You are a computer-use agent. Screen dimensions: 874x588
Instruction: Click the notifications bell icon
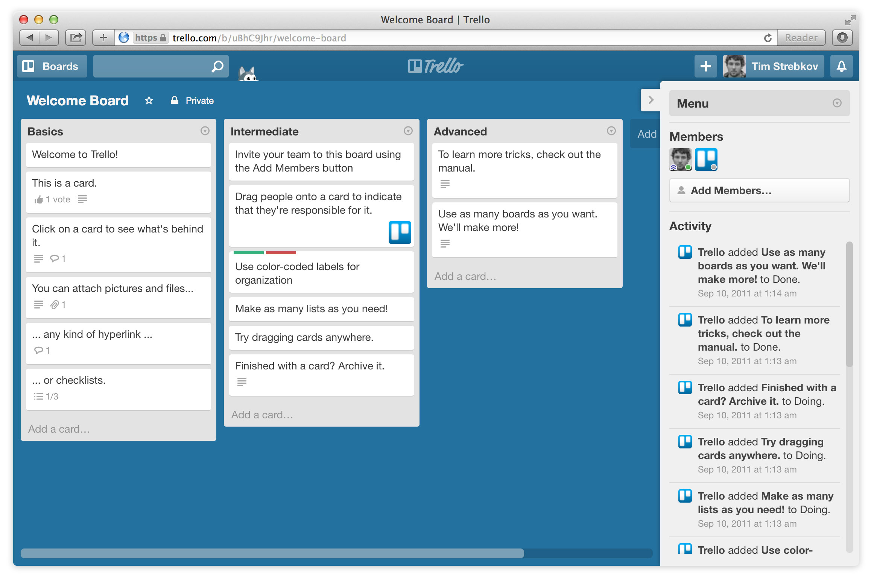pyautogui.click(x=841, y=66)
